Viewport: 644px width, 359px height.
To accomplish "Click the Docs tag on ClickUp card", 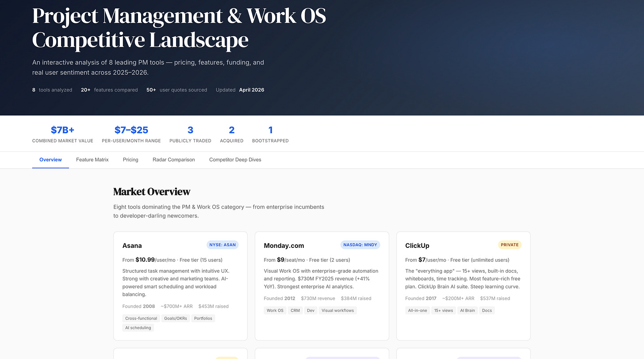I will pos(487,310).
